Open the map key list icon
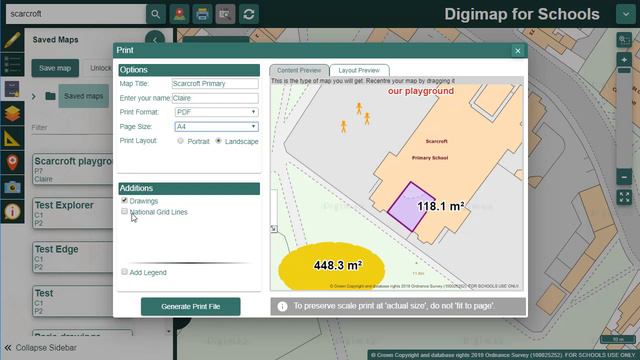640x360 pixels. [x=12, y=64]
